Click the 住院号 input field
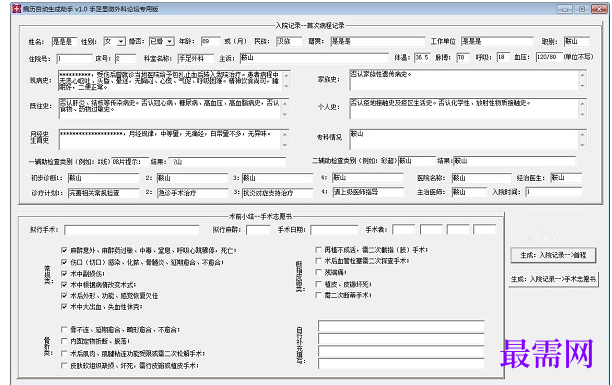 [x=74, y=59]
